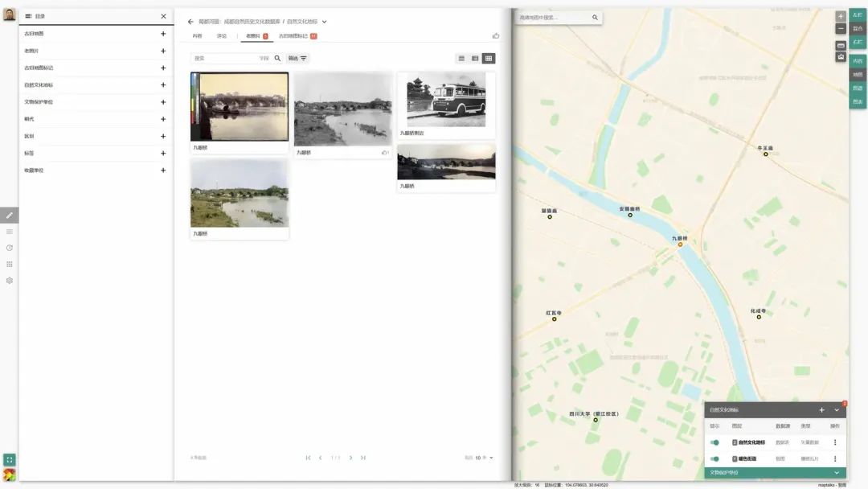Switch to the 评论 tab
Viewport: 868px width, 489px height.
coord(221,36)
